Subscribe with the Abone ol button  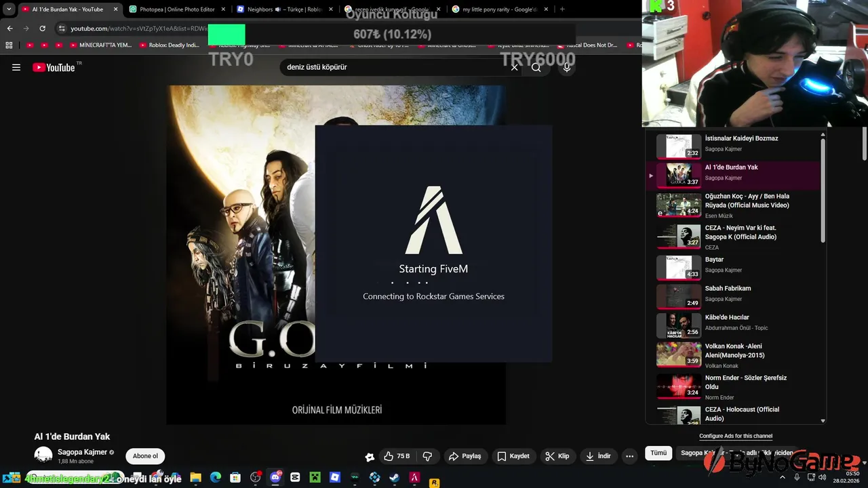(x=145, y=456)
